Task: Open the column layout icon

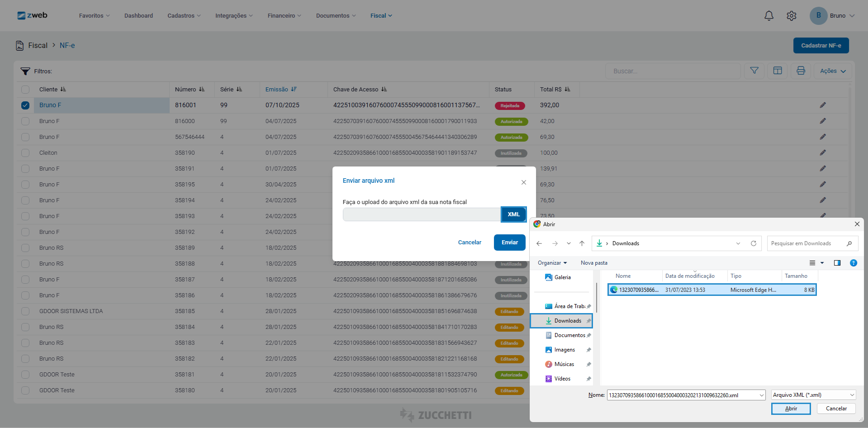Action: (778, 71)
